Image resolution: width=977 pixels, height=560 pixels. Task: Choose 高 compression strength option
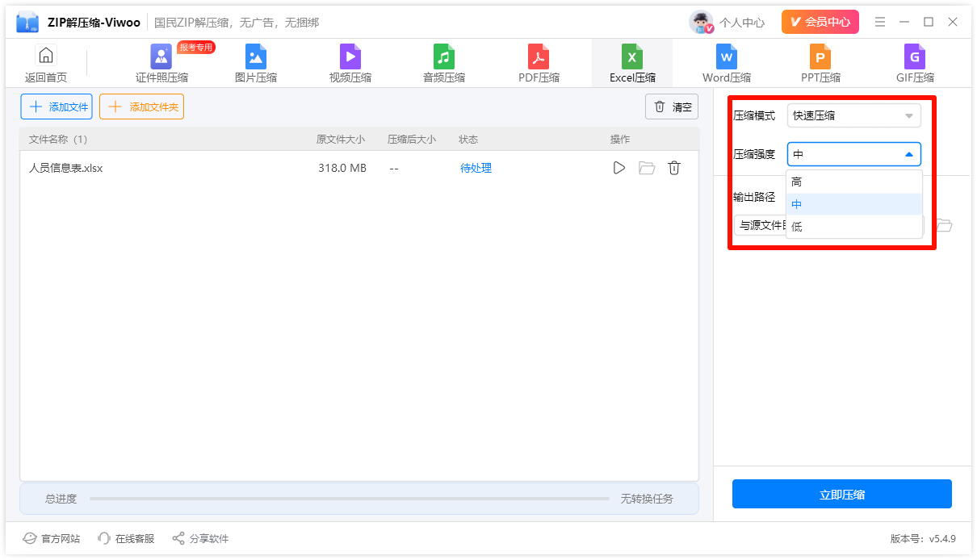pyautogui.click(x=854, y=182)
